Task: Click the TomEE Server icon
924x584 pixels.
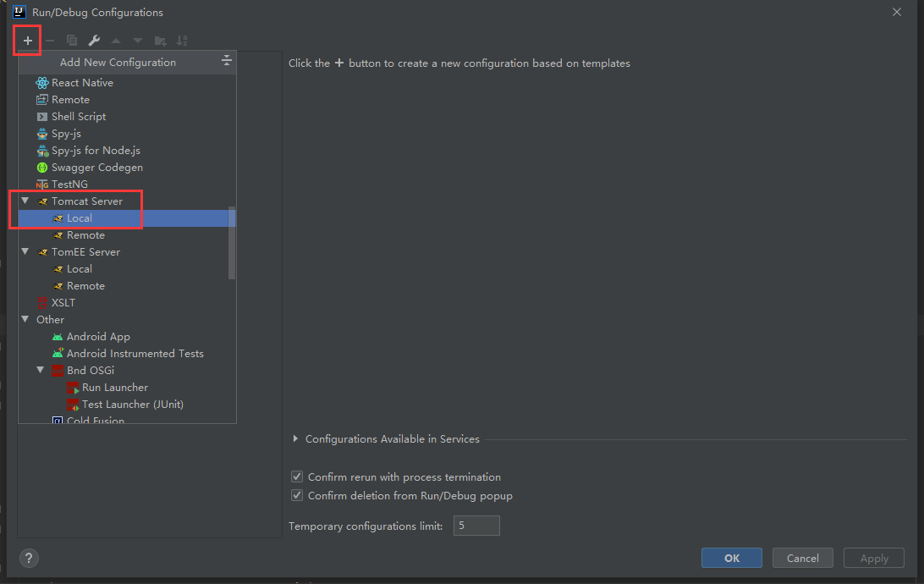Action: coord(42,252)
